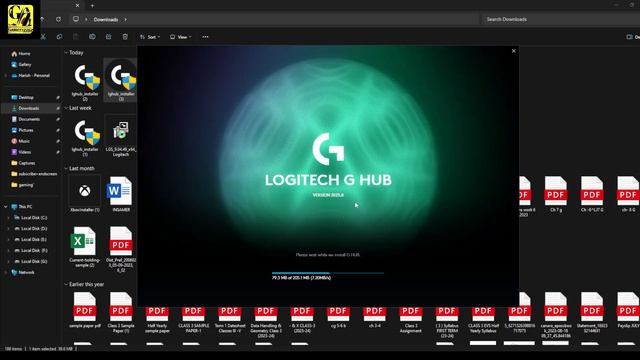Select Class 3 Sample Paper (1) PDF
Viewport: 640px width, 360px height.
pos(121,313)
